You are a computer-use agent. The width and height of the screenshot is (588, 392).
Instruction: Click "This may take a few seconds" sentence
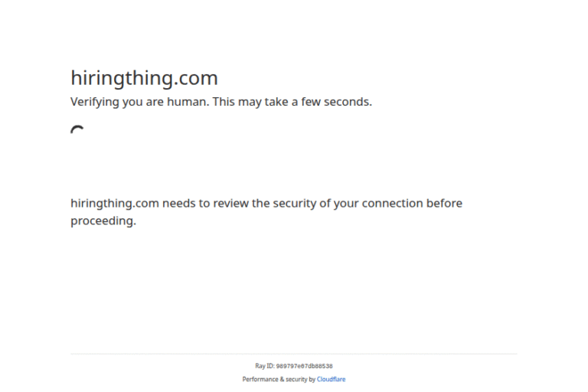pyautogui.click(x=292, y=102)
